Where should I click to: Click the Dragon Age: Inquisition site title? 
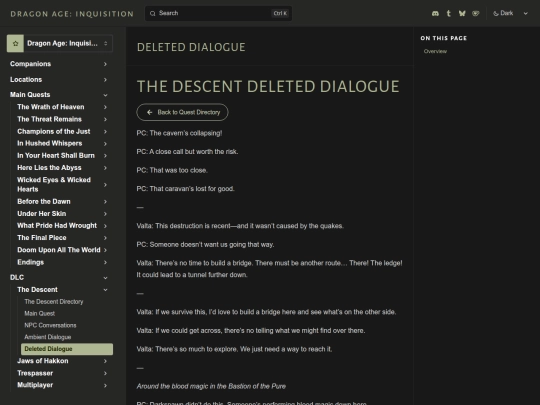coord(72,14)
